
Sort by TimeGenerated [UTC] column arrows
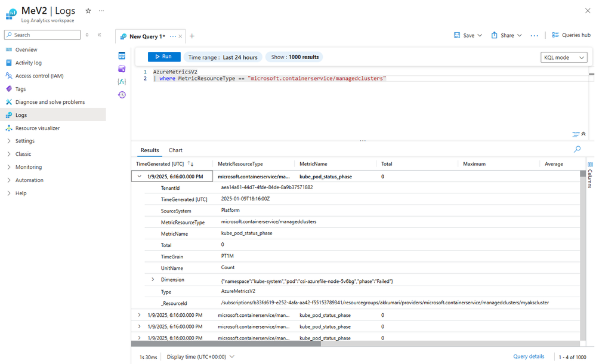pyautogui.click(x=190, y=164)
